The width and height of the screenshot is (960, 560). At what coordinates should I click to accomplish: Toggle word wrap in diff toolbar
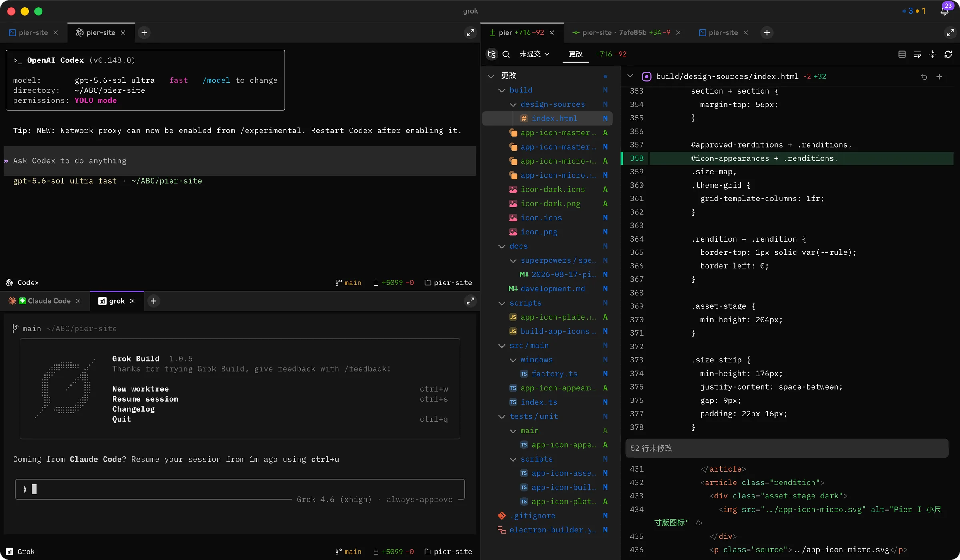click(x=917, y=54)
